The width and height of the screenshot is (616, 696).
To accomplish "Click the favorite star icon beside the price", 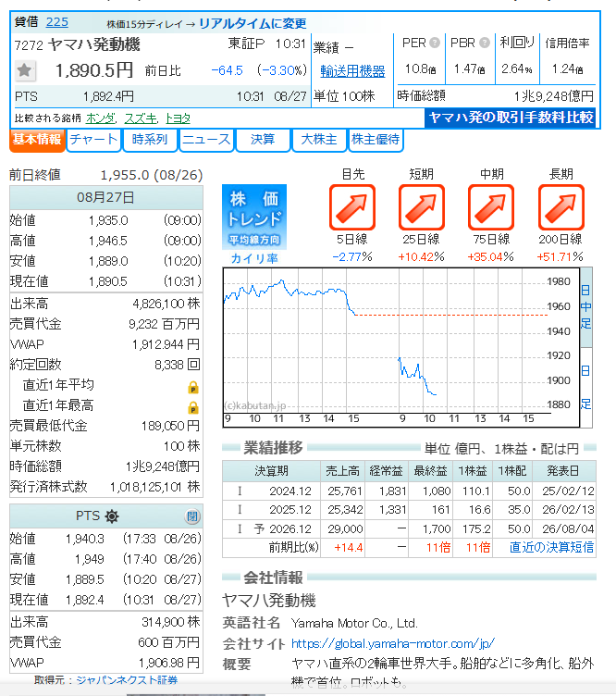I will (x=24, y=70).
